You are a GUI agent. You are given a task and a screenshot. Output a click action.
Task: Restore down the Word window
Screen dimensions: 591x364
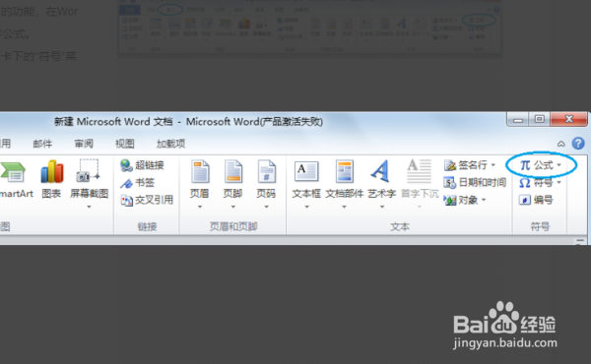[x=539, y=119]
